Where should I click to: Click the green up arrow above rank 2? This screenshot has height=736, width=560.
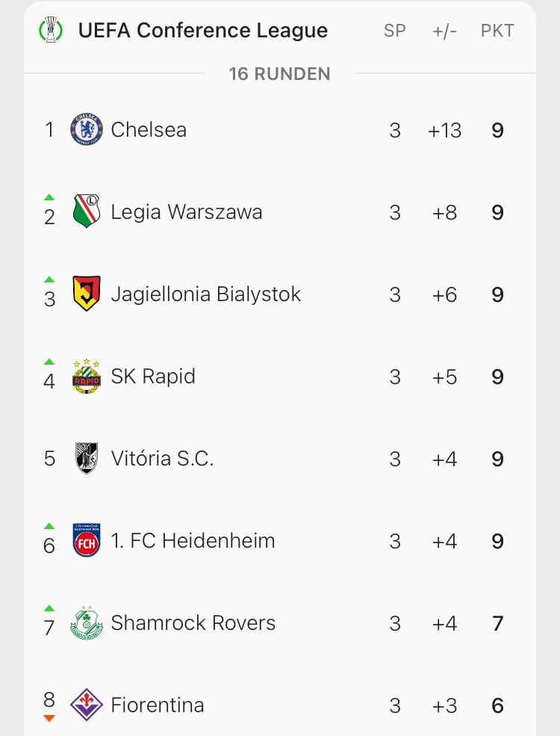coord(49,197)
